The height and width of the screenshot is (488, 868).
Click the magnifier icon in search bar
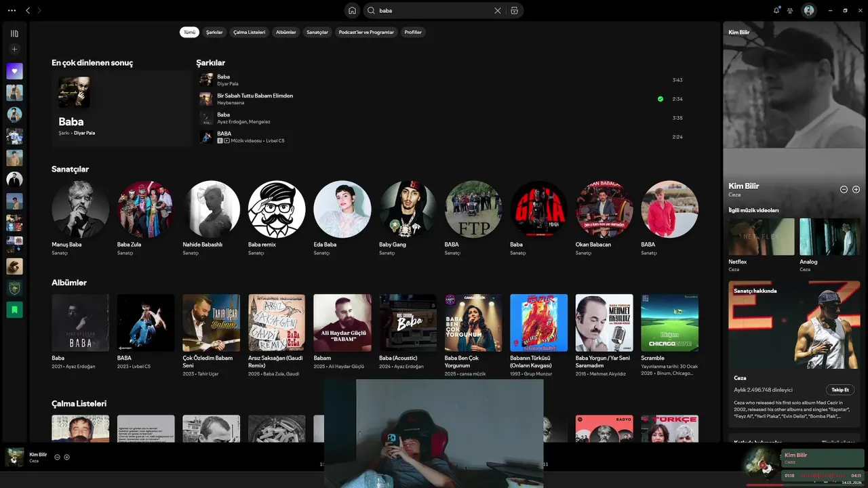[371, 10]
